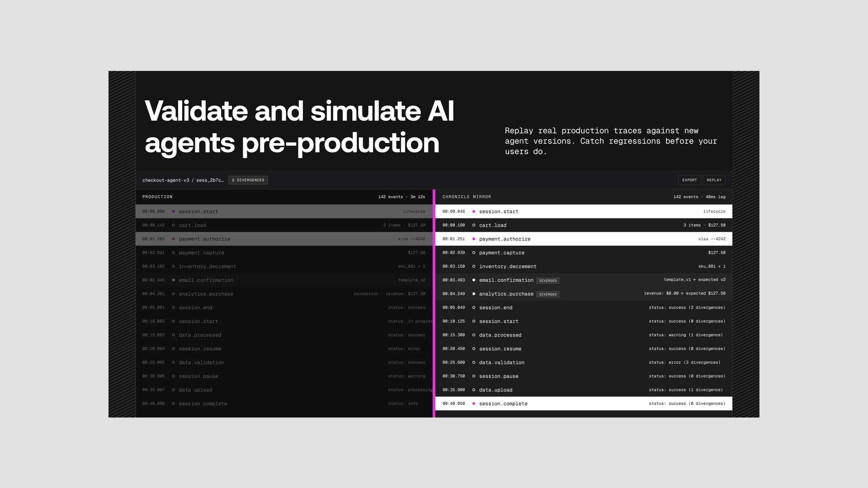
Task: Click the hollow marker next to mirror cart.load
Action: coord(474,225)
